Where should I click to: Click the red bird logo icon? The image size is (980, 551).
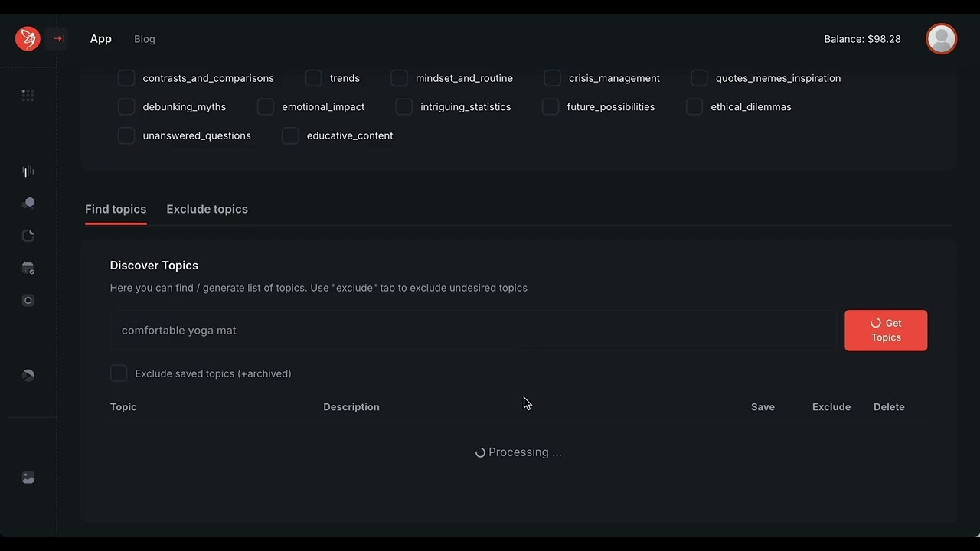(28, 38)
